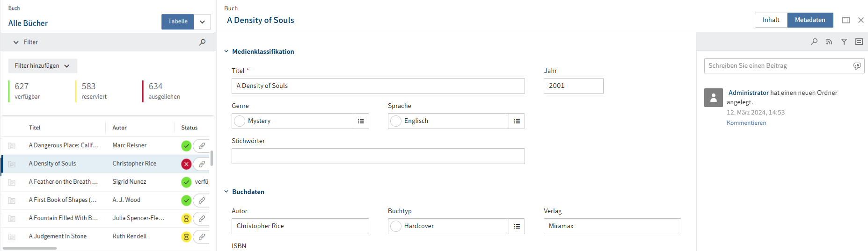Click the link icon for A Density of Souls
The width and height of the screenshot is (868, 251).
(202, 164)
